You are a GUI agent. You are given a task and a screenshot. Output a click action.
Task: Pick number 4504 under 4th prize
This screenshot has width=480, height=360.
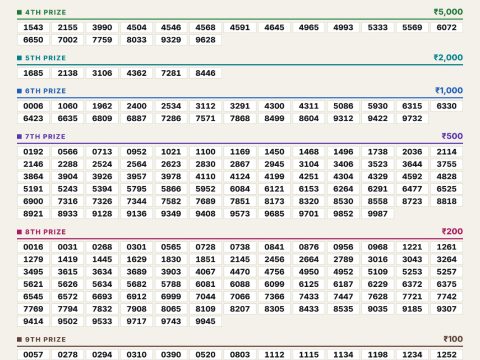click(137, 27)
